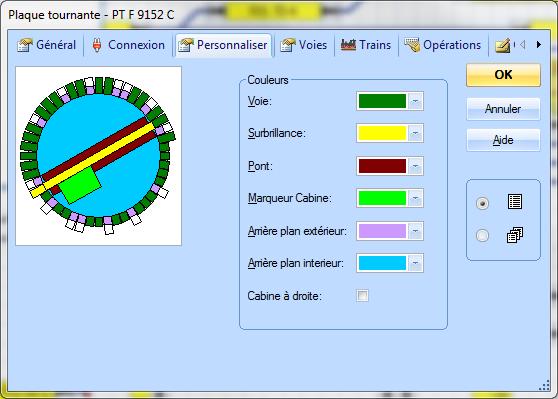Screen dimensions: 558x399
Task: Click the single-list view icon
Action: click(515, 202)
